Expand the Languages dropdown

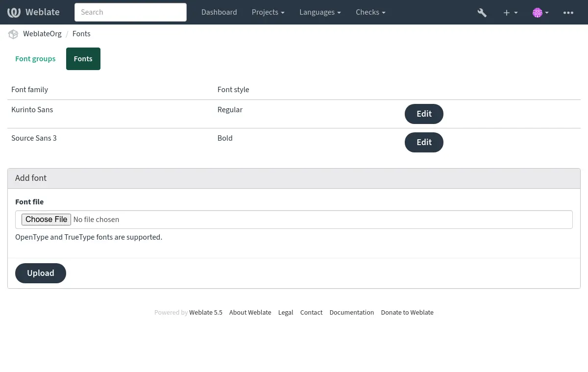click(320, 12)
